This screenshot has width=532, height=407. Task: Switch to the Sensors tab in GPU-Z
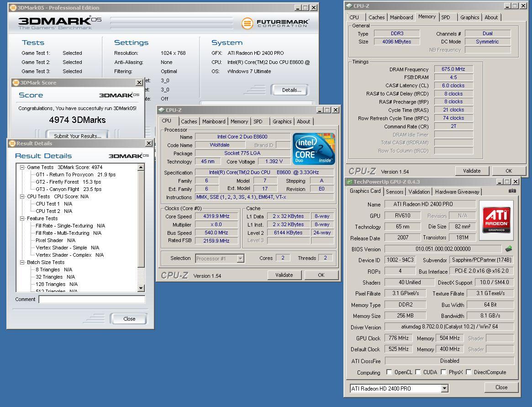click(x=395, y=192)
